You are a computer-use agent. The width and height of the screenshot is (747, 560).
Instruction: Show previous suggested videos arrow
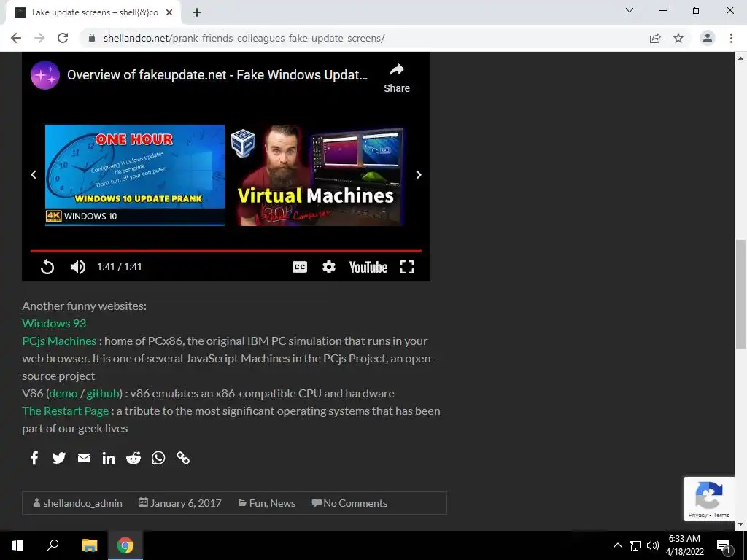pos(34,175)
